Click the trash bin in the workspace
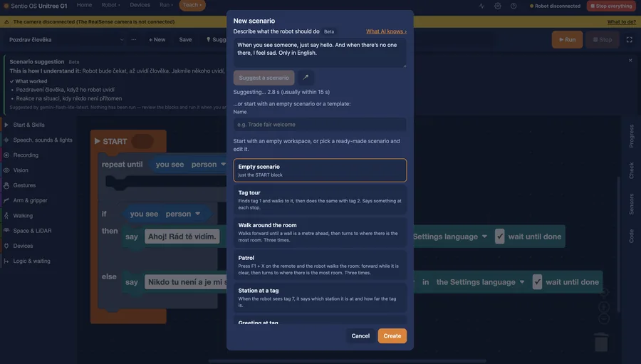641x364 pixels. [x=601, y=342]
